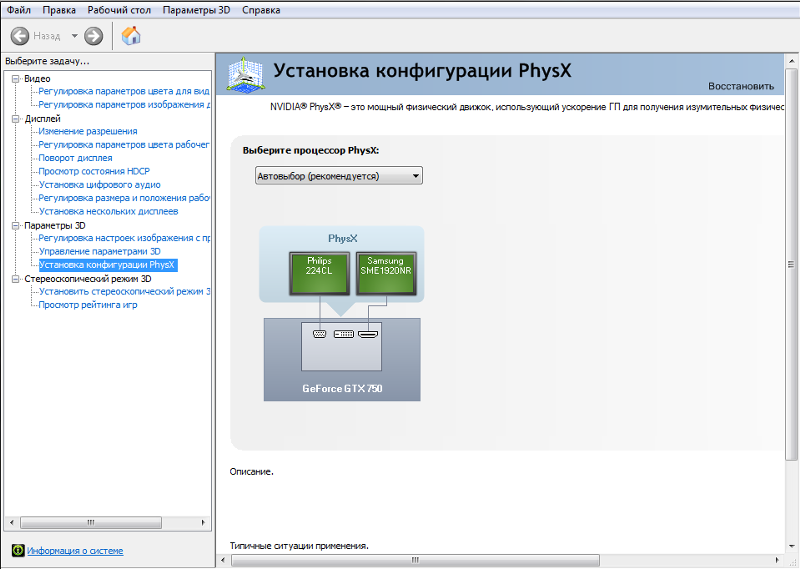
Task: Click the Восстановить link
Action: tap(740, 86)
